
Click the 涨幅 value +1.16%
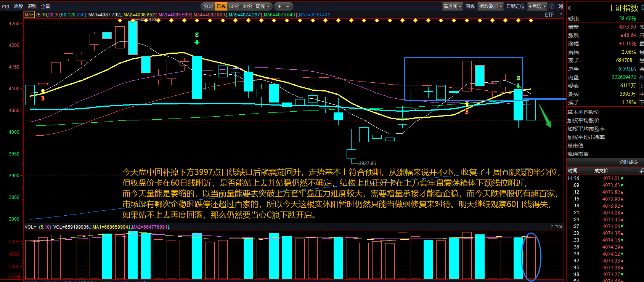(627, 44)
